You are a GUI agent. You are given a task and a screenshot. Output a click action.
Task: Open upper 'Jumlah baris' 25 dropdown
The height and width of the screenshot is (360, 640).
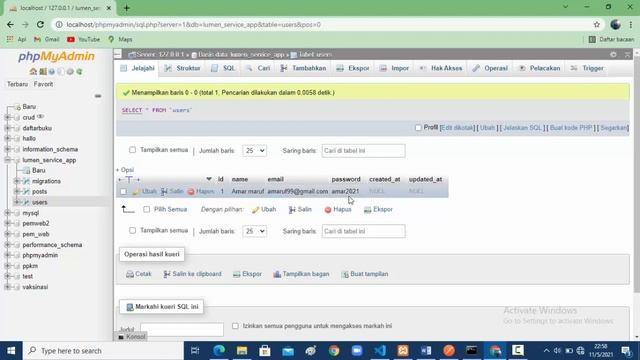click(x=254, y=151)
